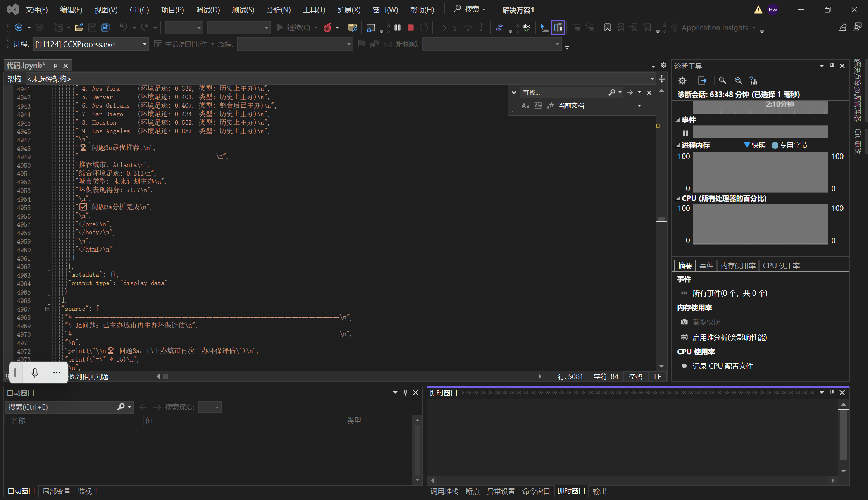The height and width of the screenshot is (500, 868).
Task: Collapse the 进程内存 section triangle
Action: click(678, 145)
